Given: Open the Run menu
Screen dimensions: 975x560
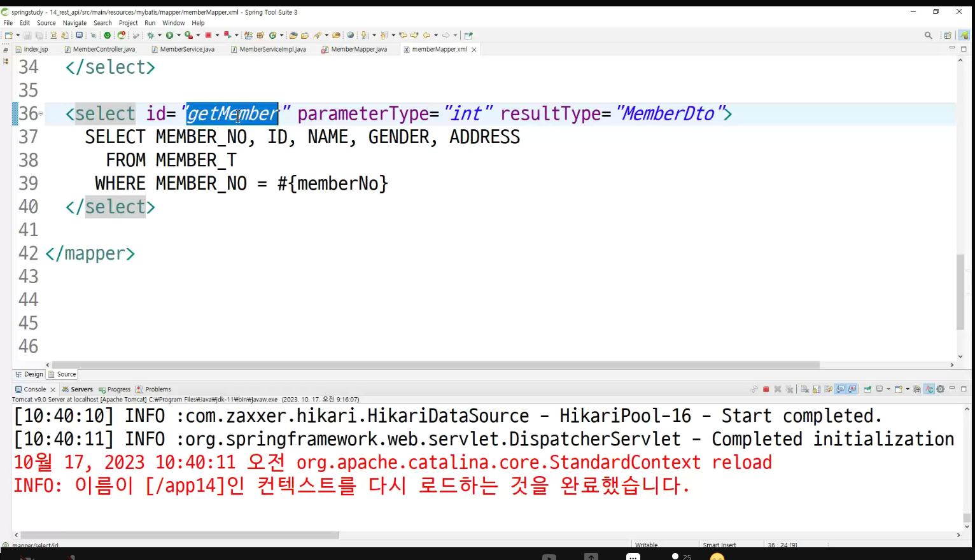Looking at the screenshot, I should (150, 23).
